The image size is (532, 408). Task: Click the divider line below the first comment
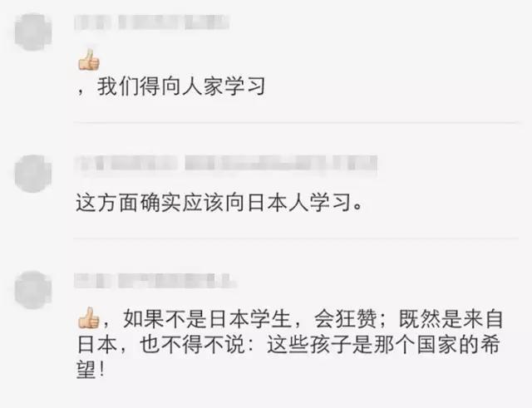point(296,122)
